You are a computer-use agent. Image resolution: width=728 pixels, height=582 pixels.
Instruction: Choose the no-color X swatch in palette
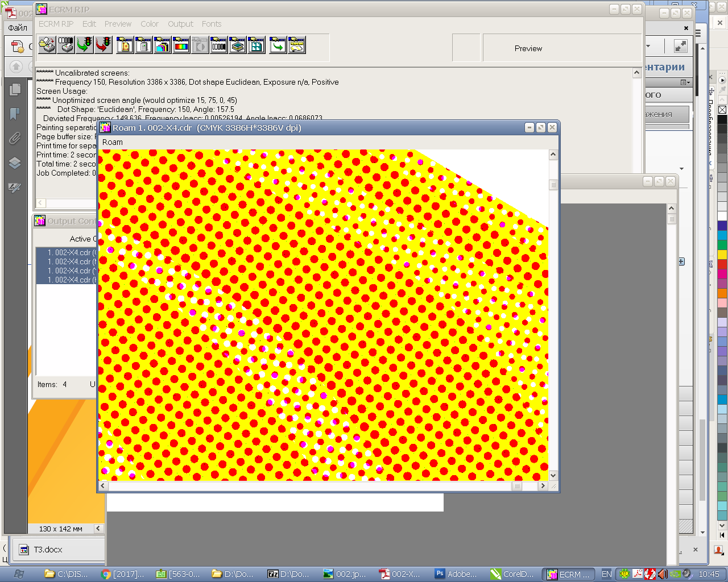(x=722, y=110)
